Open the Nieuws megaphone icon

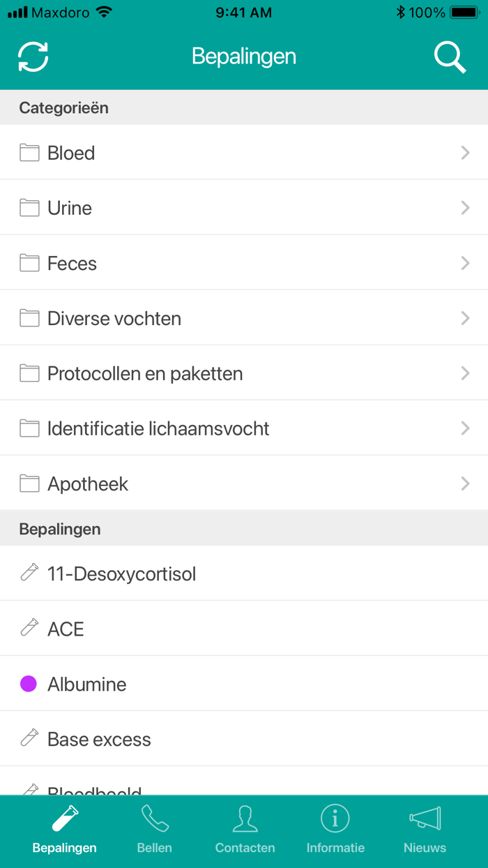425,818
